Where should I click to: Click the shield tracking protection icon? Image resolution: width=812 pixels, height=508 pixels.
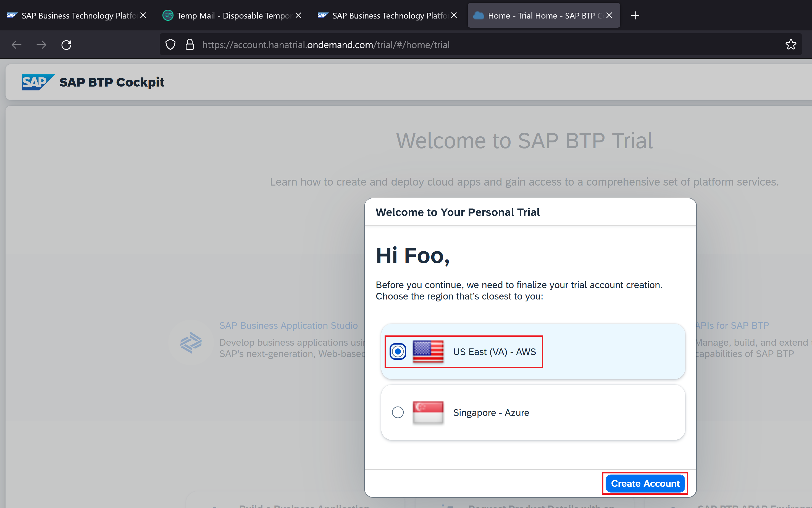click(x=170, y=45)
